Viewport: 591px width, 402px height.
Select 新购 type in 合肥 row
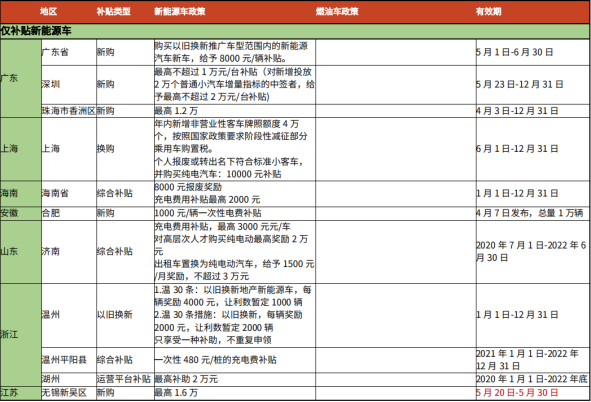tap(125, 213)
